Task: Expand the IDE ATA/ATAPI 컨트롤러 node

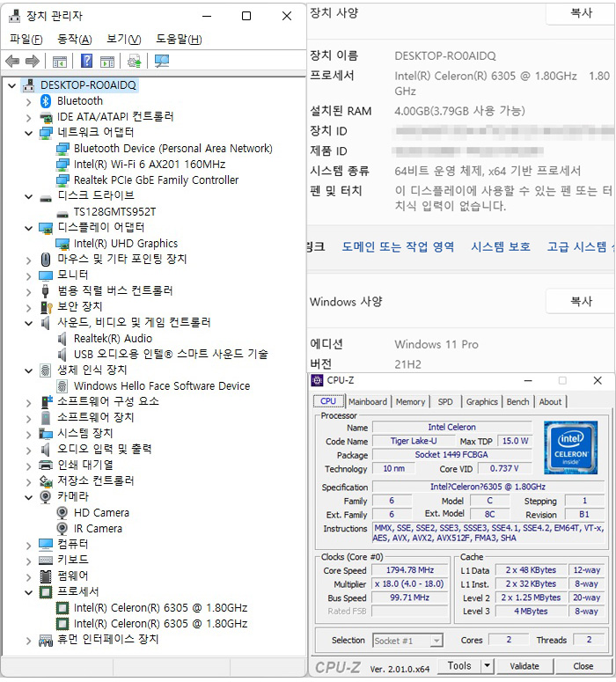Action: point(29,117)
